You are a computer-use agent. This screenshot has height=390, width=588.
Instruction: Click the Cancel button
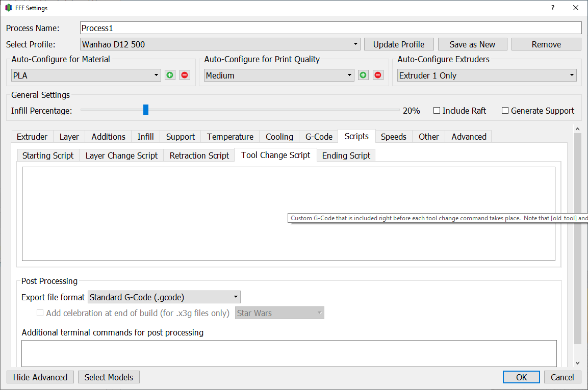[x=562, y=377]
